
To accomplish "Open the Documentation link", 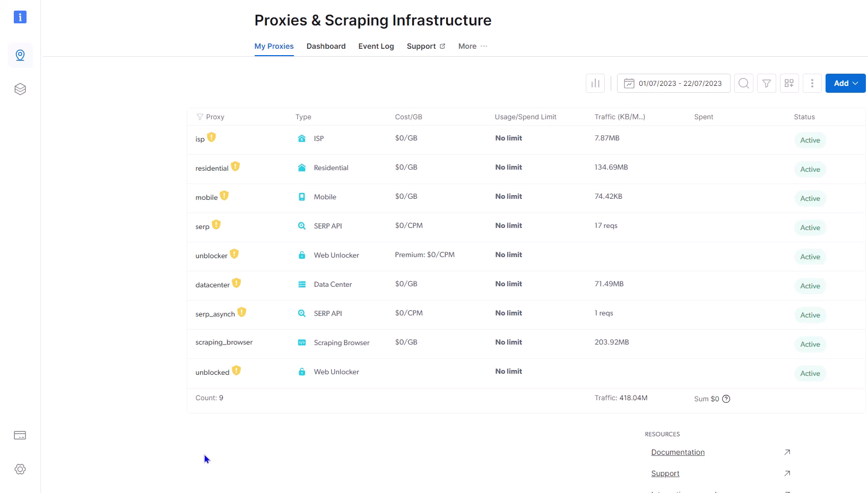I will click(678, 452).
